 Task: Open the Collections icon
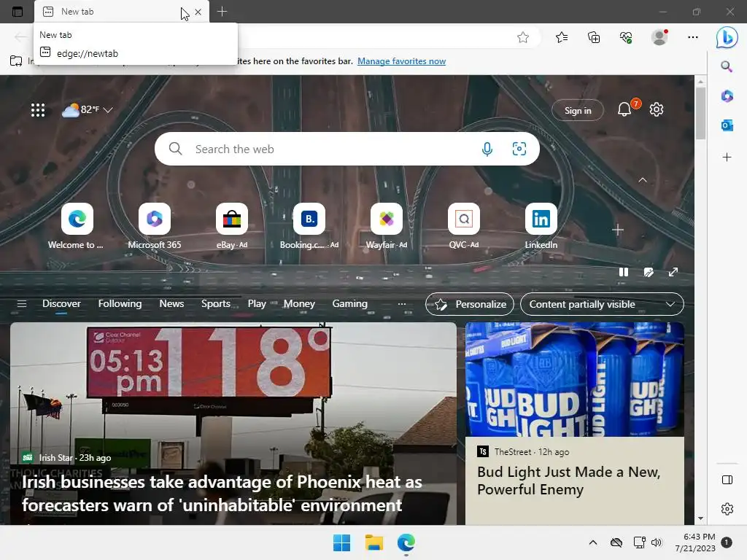coord(594,37)
